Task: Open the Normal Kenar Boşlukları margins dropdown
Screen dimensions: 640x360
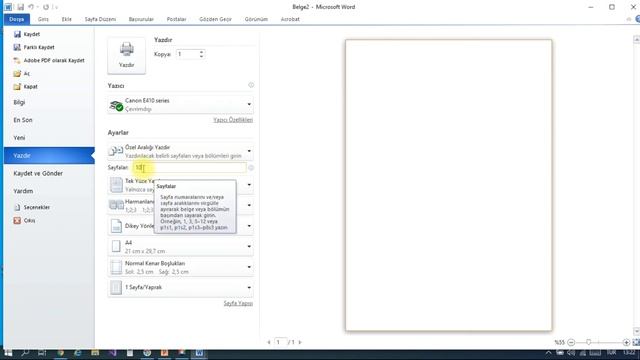Action: coord(180,267)
